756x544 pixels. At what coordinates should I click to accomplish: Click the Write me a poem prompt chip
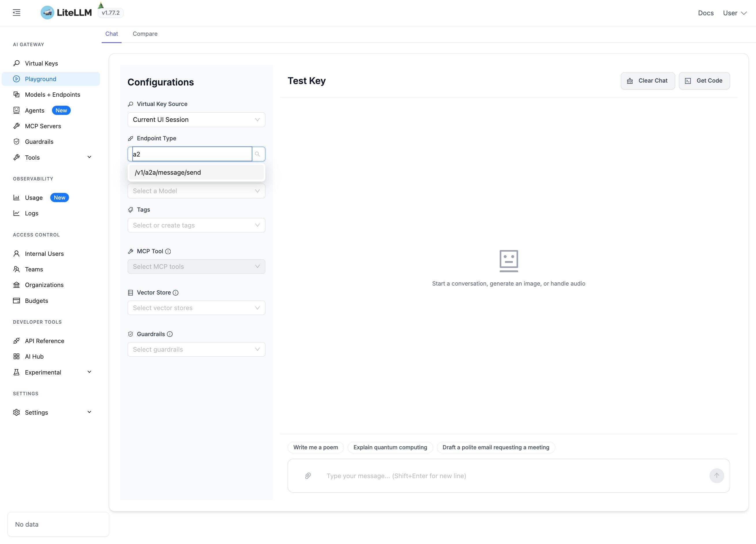point(315,447)
